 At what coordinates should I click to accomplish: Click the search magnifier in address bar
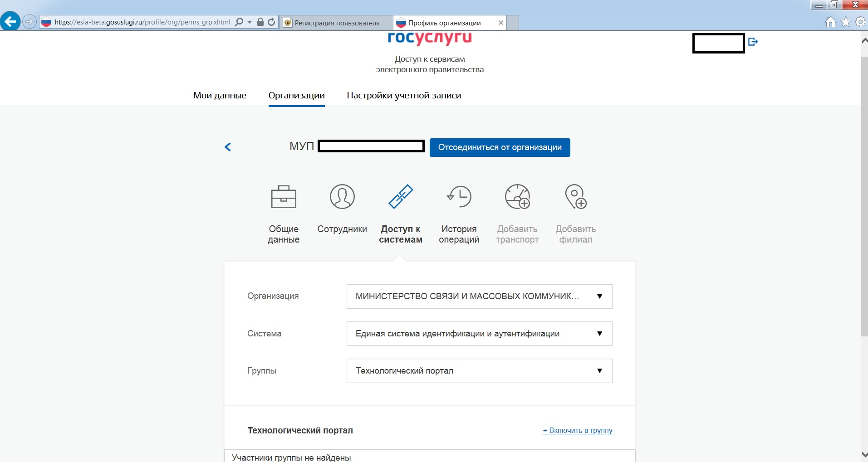(x=239, y=22)
